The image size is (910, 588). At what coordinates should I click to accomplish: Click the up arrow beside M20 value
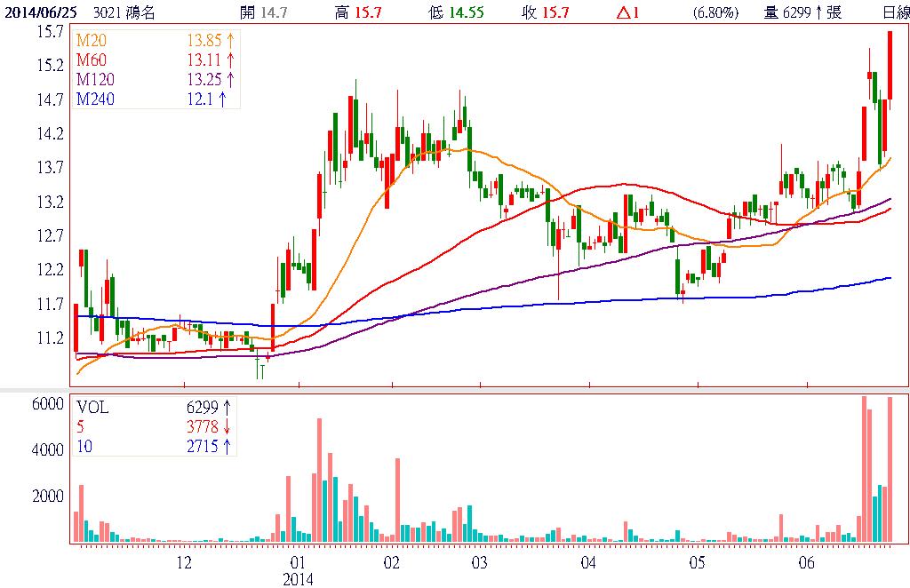coord(230,42)
